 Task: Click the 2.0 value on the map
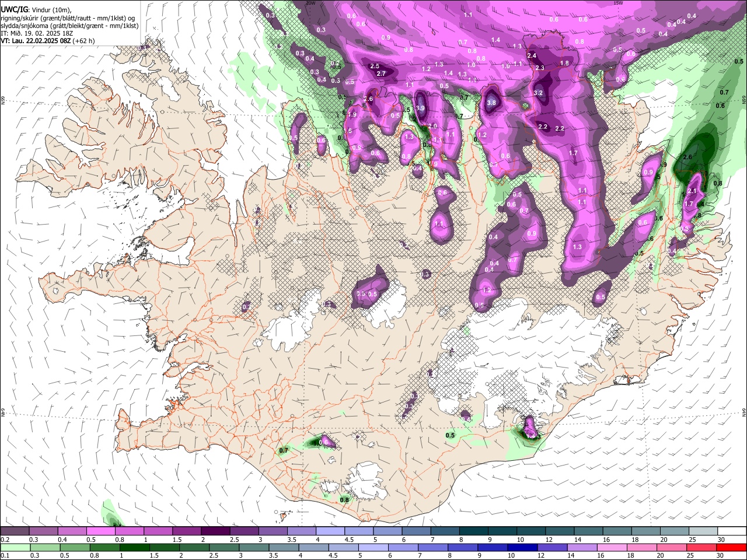coord(432,126)
